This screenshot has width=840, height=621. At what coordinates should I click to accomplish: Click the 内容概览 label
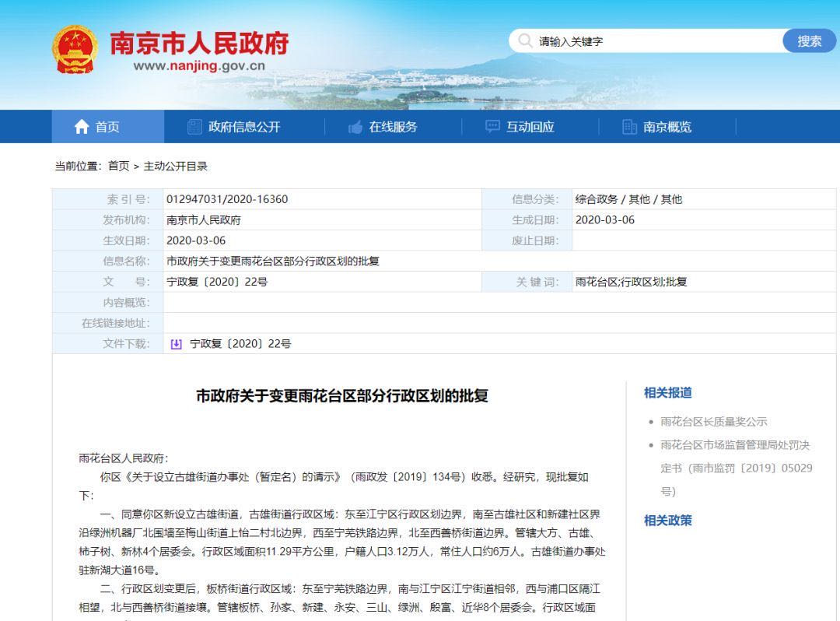coord(127,303)
